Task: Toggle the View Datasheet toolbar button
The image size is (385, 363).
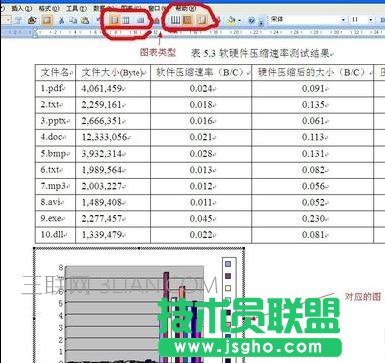Action: click(46, 20)
